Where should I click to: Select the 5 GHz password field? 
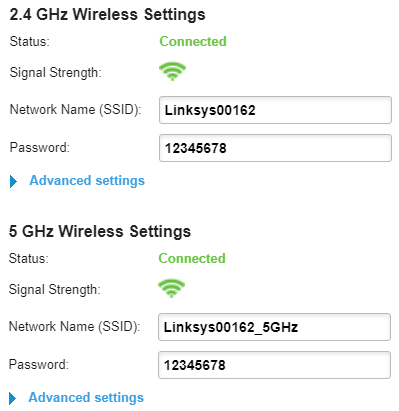pos(274,365)
